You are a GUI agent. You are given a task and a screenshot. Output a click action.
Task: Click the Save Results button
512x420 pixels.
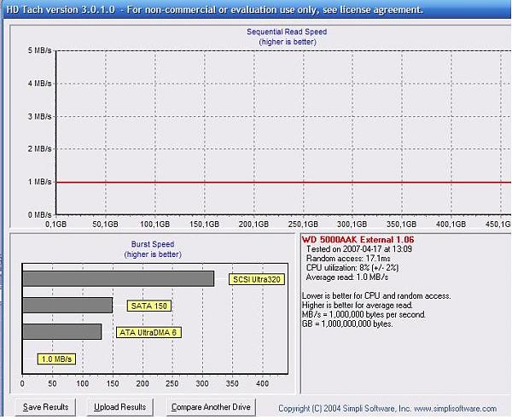(45, 407)
